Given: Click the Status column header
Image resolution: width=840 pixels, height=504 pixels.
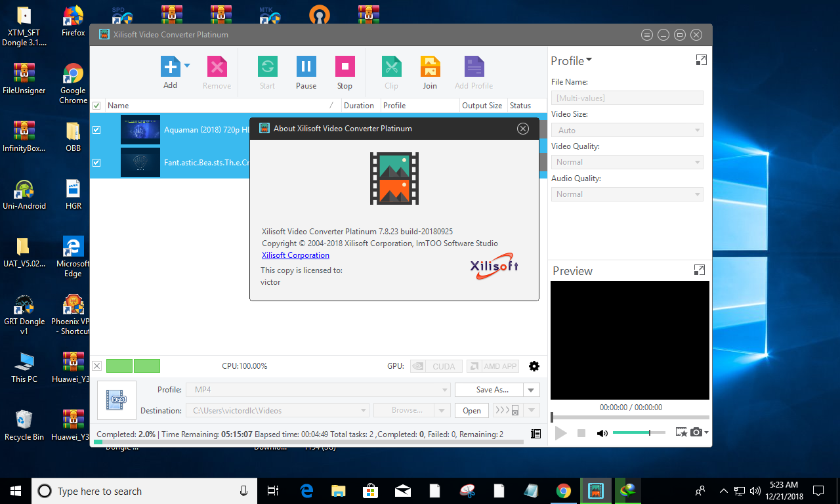Looking at the screenshot, I should pos(526,106).
